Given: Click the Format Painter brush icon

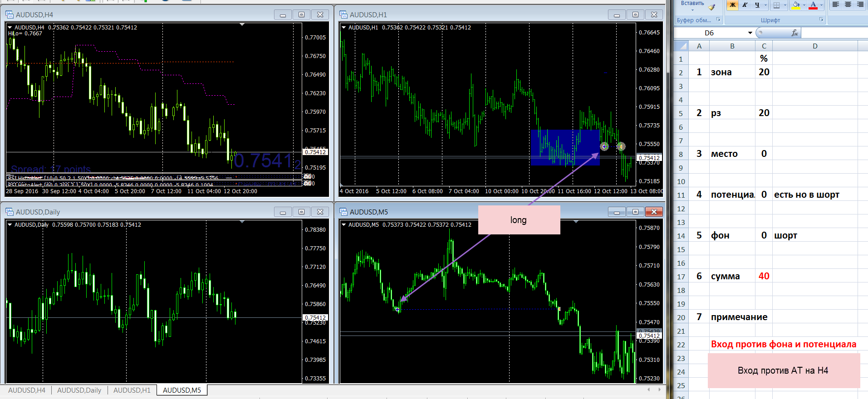Looking at the screenshot, I should 712,7.
